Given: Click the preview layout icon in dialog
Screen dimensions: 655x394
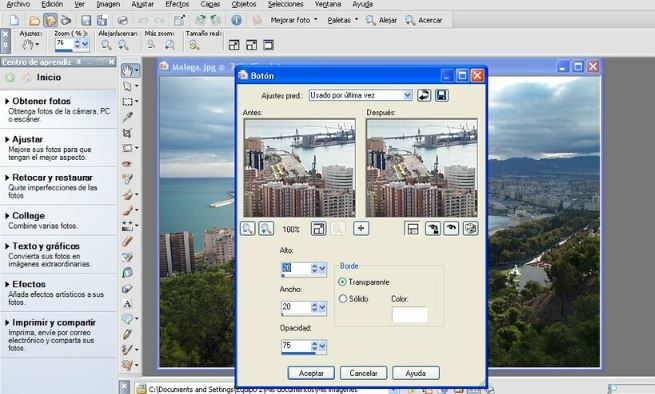Looking at the screenshot, I should (x=412, y=229).
